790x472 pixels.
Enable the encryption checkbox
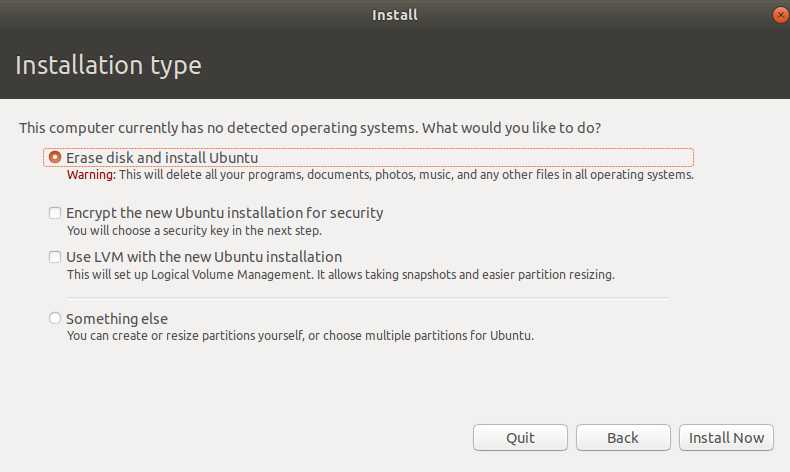point(55,213)
